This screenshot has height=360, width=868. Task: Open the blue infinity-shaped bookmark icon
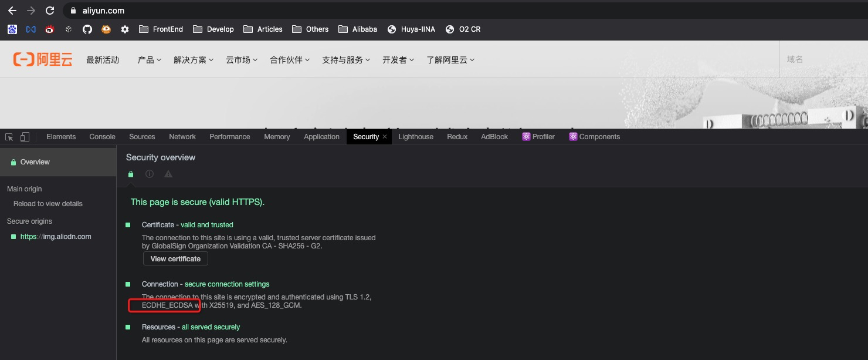31,29
